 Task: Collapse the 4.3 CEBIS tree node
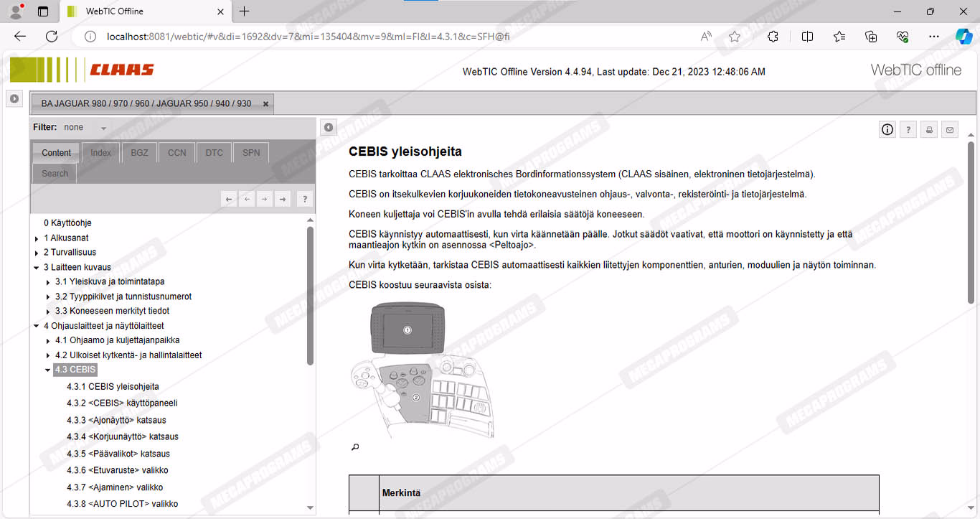click(49, 370)
